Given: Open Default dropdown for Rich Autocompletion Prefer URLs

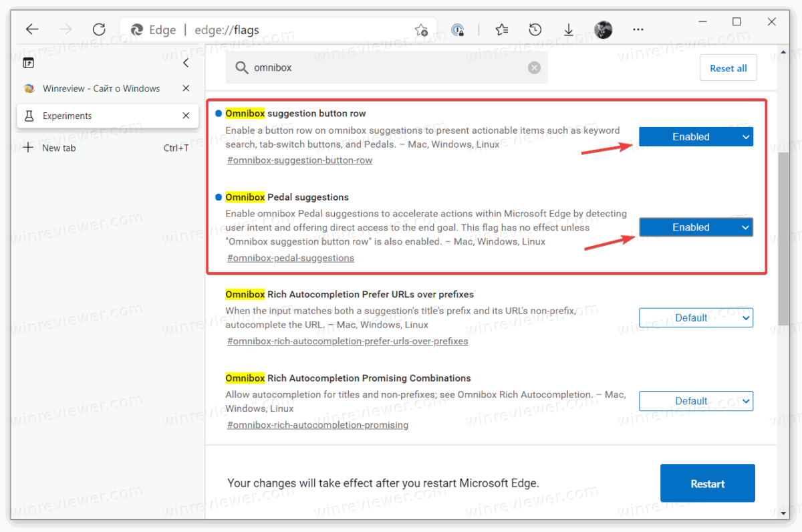Looking at the screenshot, I should [696, 317].
